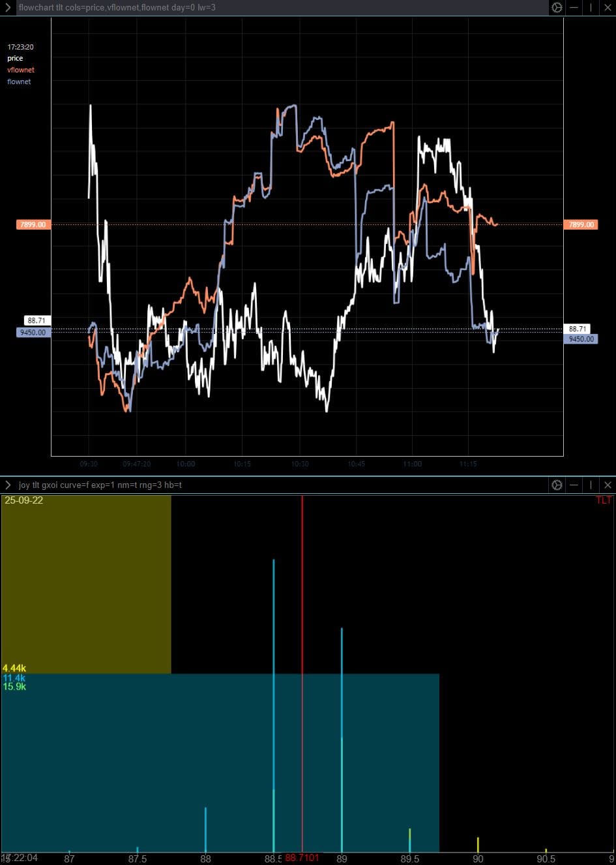Image resolution: width=616 pixels, height=865 pixels.
Task: Click the 25-09-22 expiry date label
Action: 24,500
